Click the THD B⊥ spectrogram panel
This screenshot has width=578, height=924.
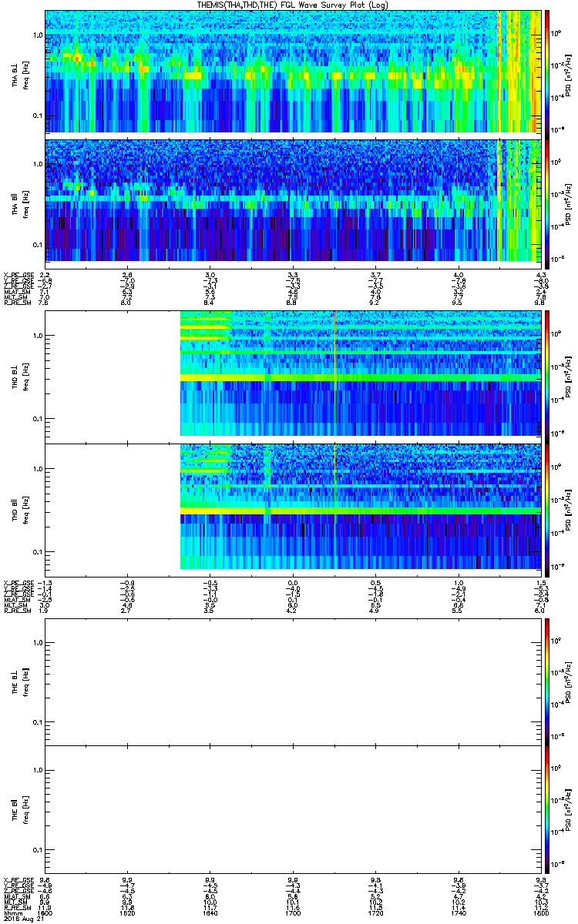(294, 377)
